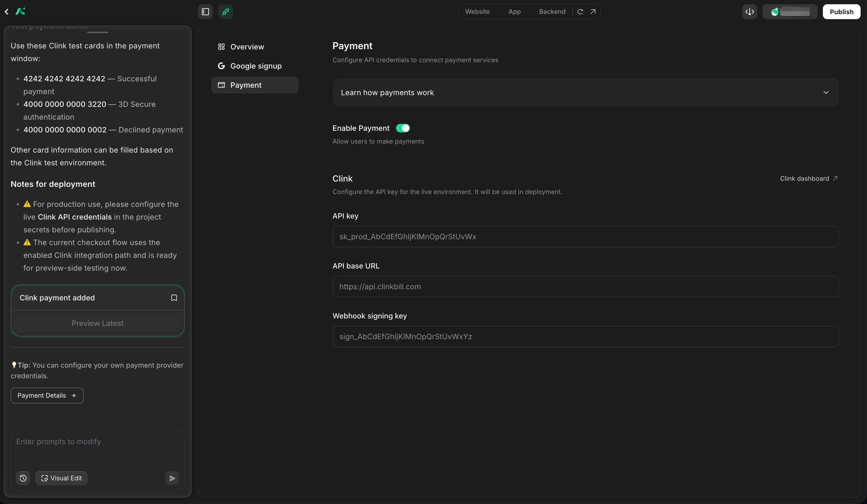The image size is (867, 504).
Task: Click the 4242 4242 4242 4242 card number
Action: tap(64, 79)
